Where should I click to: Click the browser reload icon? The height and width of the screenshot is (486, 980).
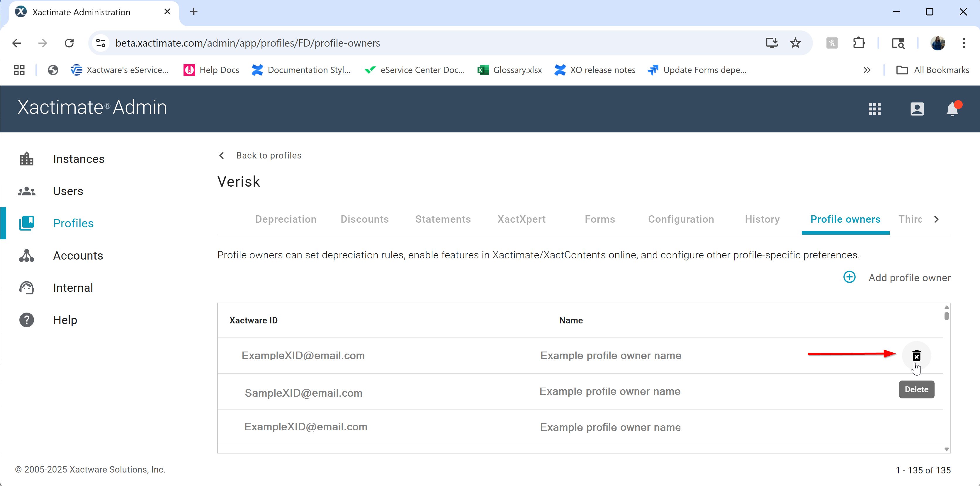(x=69, y=43)
